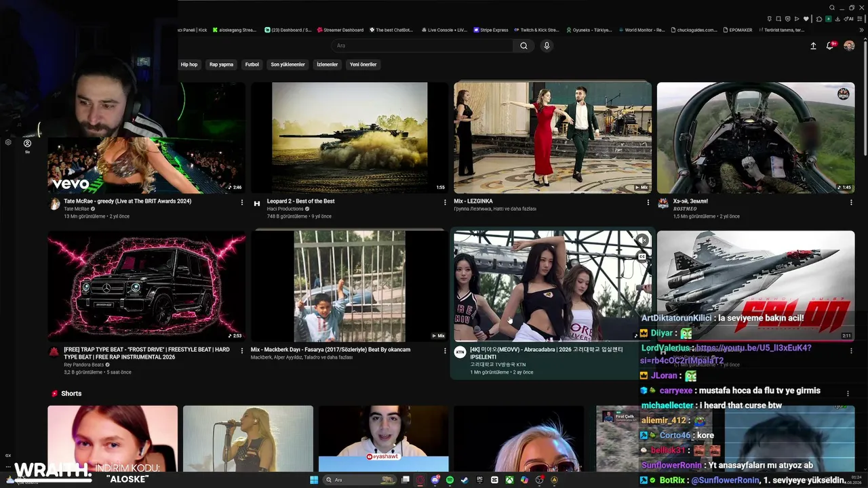The width and height of the screenshot is (868, 488).
Task: Click the Windows taskbar search box
Action: 359,480
